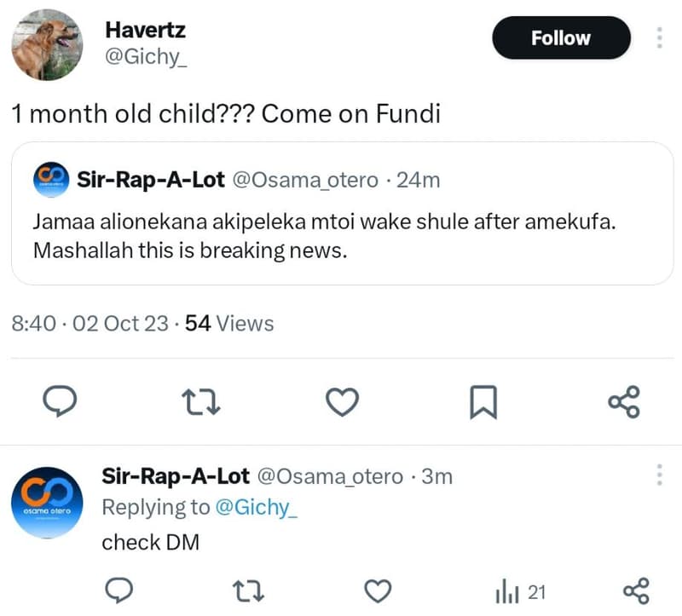Open the reply icon on the 'check DM' tweet
The width and height of the screenshot is (682, 616).
tap(120, 590)
